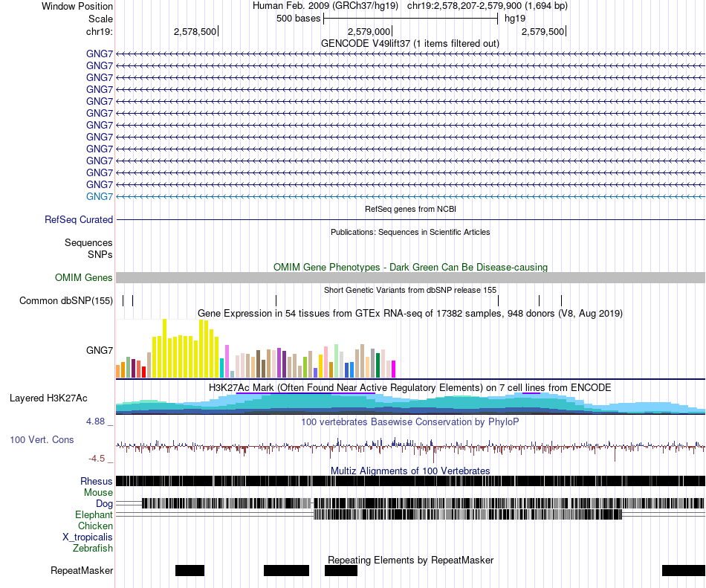The width and height of the screenshot is (706, 588).
Task: Open Basewise Conservation by PhyloP title
Action: (410, 422)
